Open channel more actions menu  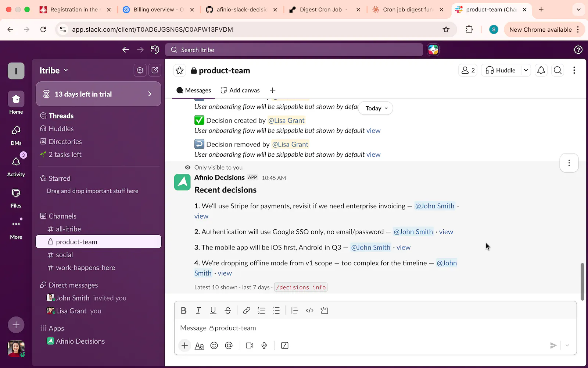click(x=574, y=70)
